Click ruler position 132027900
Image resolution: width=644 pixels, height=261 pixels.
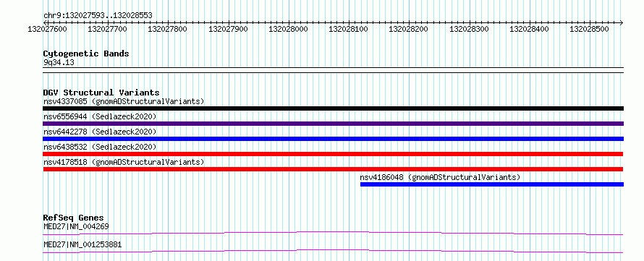pos(229,29)
